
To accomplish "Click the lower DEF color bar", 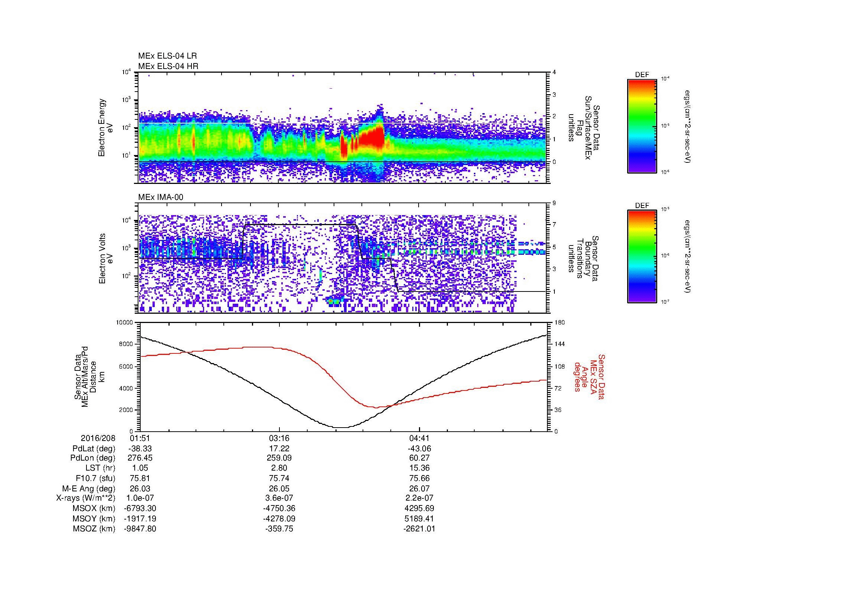I will tap(642, 257).
